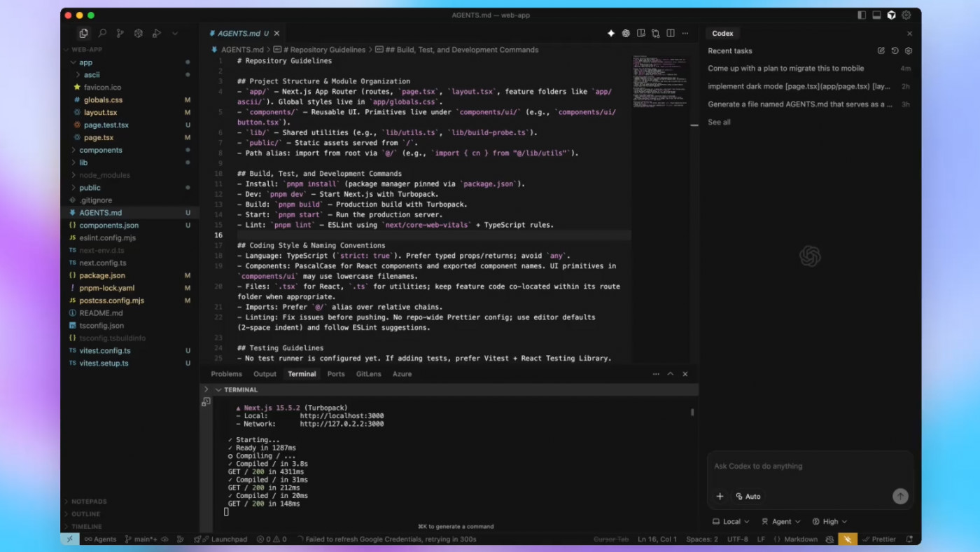Toggle Prettier in the status bar
This screenshot has height=552, width=980.
click(878, 539)
